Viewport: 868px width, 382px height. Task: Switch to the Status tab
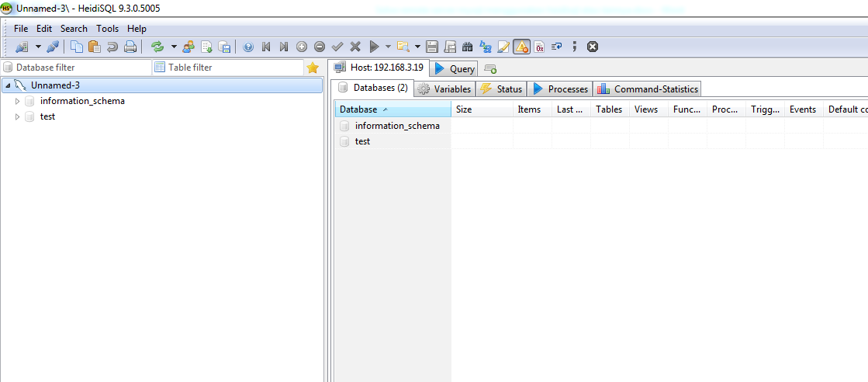pos(501,89)
